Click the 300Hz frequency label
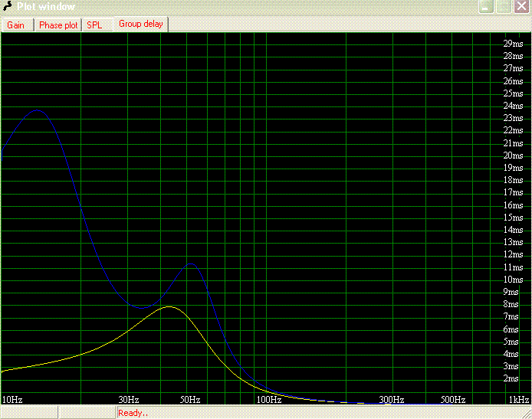 [392, 400]
